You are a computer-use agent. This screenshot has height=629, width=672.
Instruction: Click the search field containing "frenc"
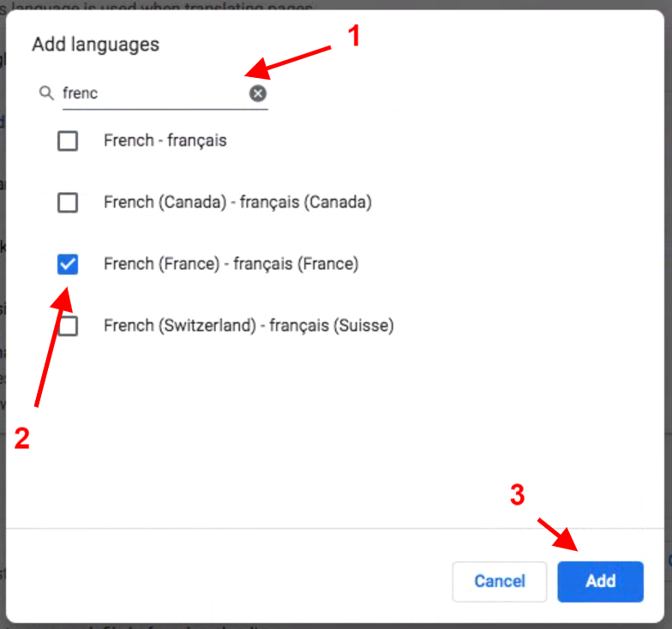[154, 93]
